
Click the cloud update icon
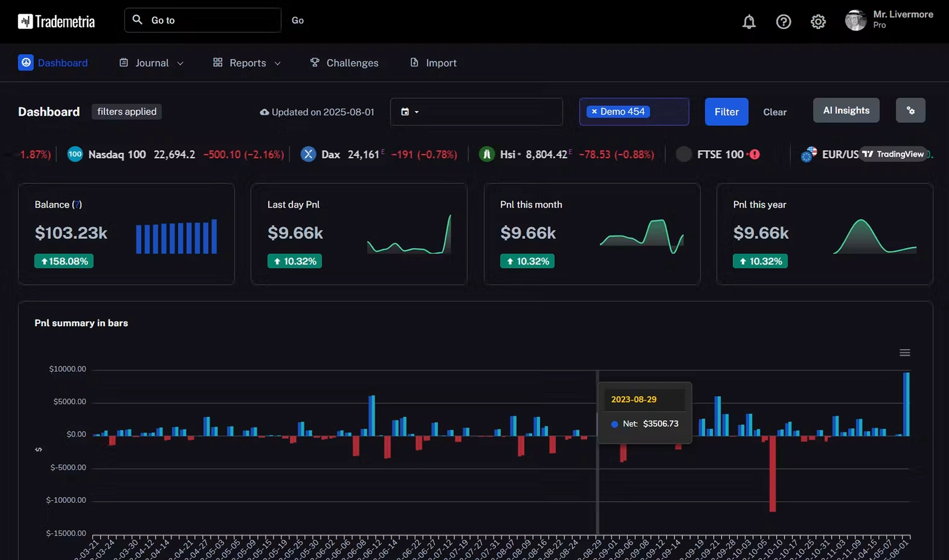click(x=264, y=112)
